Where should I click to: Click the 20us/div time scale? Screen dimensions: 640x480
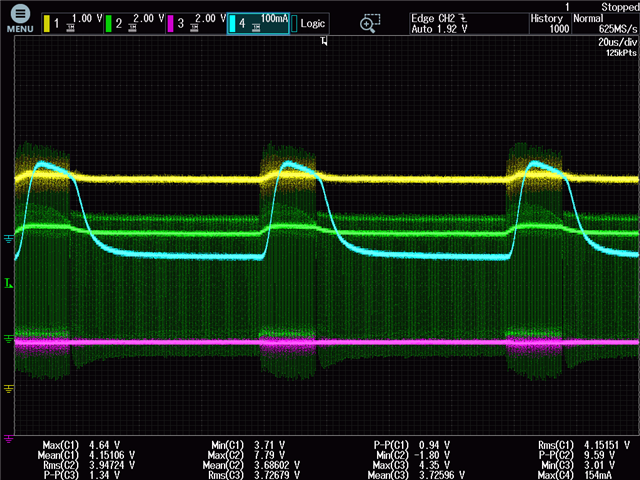click(x=617, y=42)
